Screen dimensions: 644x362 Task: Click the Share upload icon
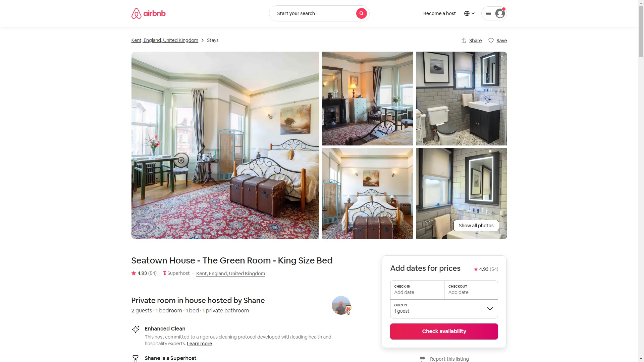pos(464,41)
